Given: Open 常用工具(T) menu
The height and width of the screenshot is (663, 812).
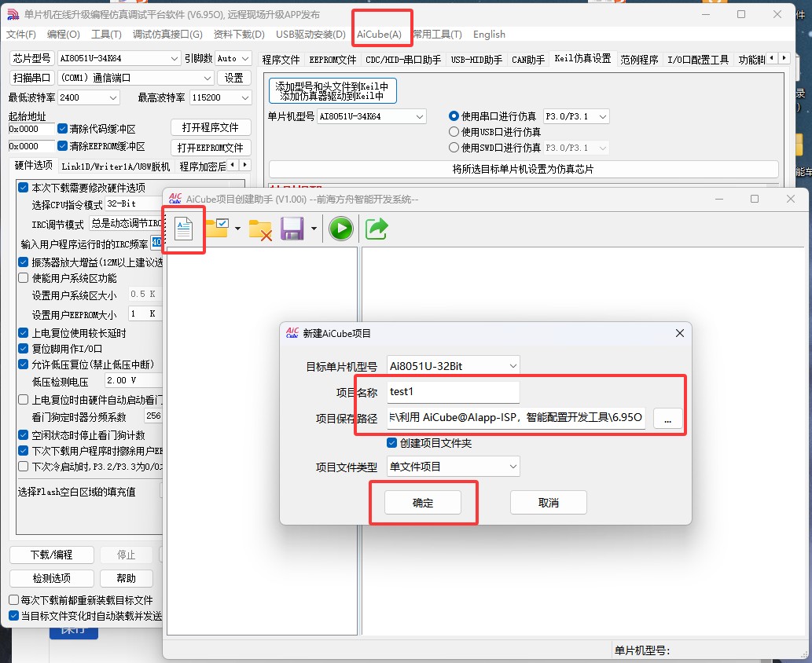Looking at the screenshot, I should coord(438,34).
